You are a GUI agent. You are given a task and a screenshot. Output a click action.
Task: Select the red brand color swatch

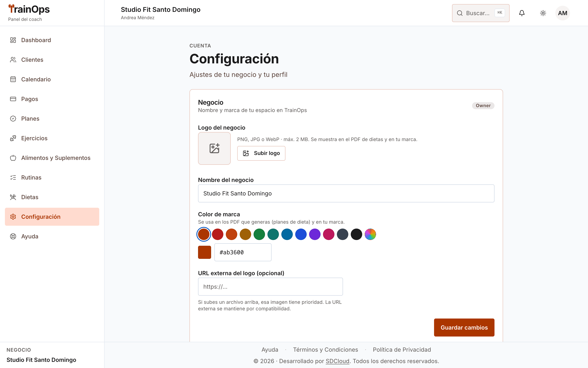[217, 234]
